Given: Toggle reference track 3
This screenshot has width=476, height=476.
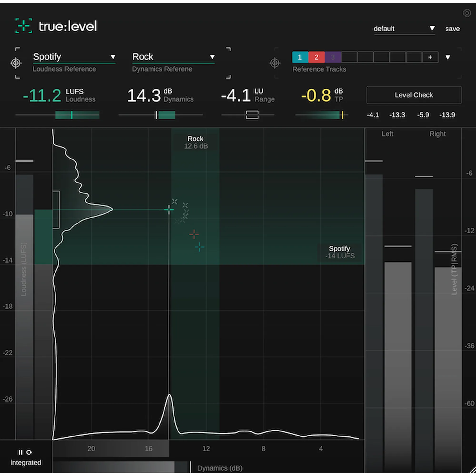Looking at the screenshot, I should (333, 57).
